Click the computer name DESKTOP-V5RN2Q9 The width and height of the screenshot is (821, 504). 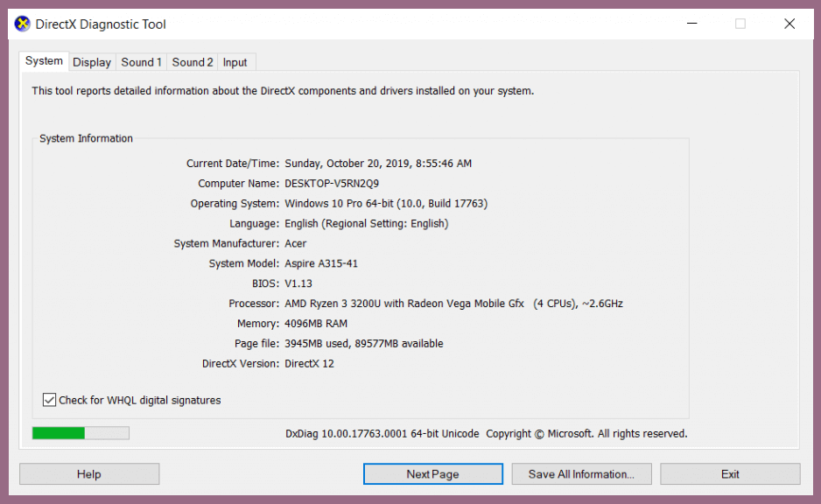pos(332,184)
